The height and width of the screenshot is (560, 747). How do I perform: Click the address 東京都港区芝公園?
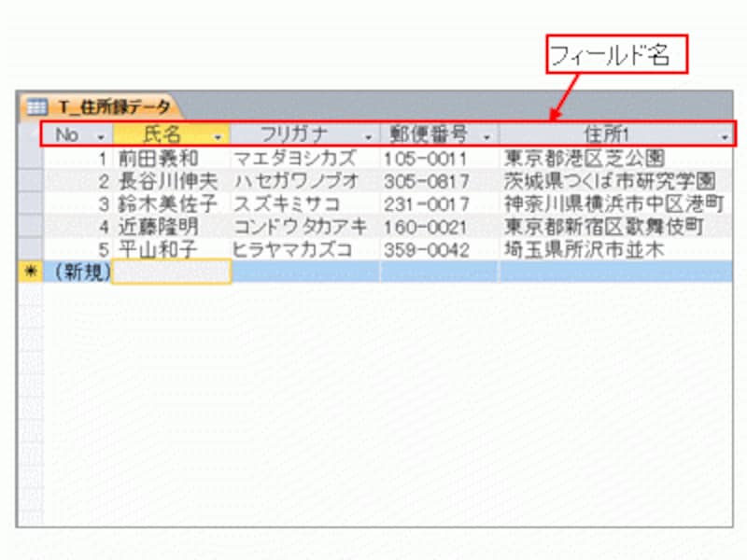point(615,158)
